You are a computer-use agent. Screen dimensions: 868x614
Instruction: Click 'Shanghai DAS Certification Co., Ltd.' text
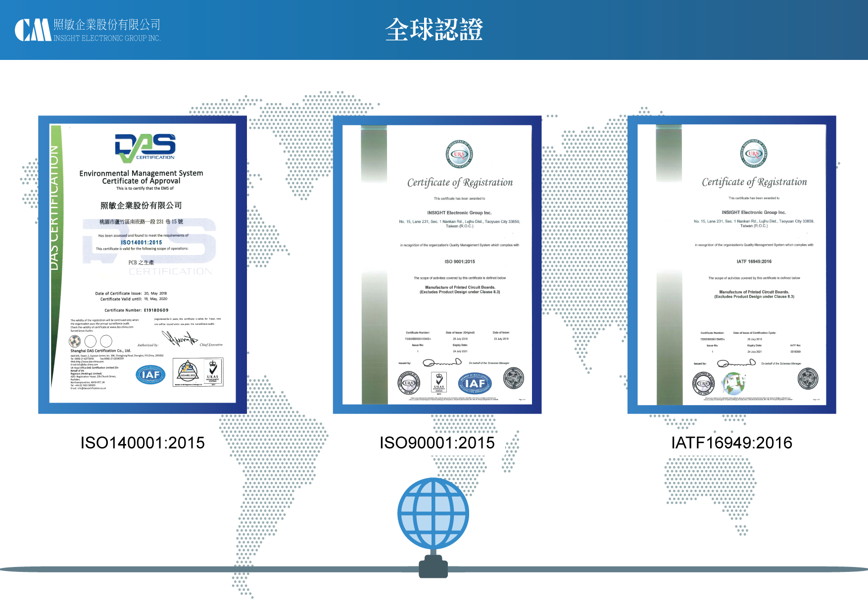[x=100, y=351]
